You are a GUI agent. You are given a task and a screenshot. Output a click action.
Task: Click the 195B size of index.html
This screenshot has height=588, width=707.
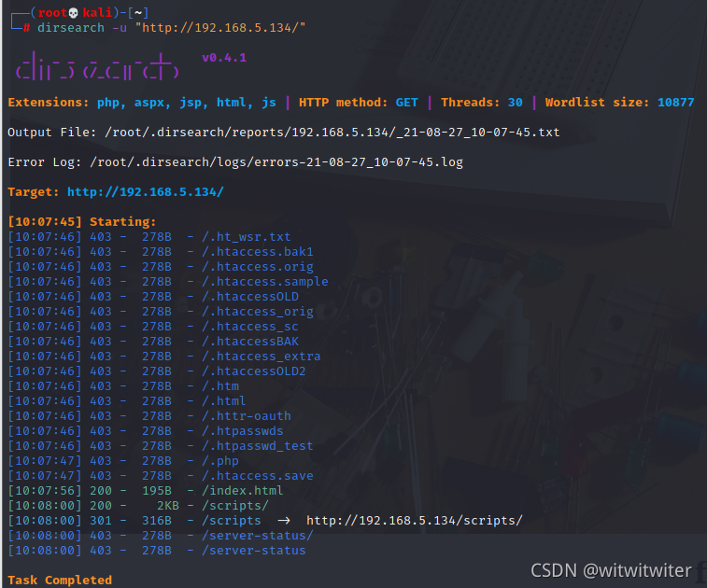pyautogui.click(x=157, y=490)
